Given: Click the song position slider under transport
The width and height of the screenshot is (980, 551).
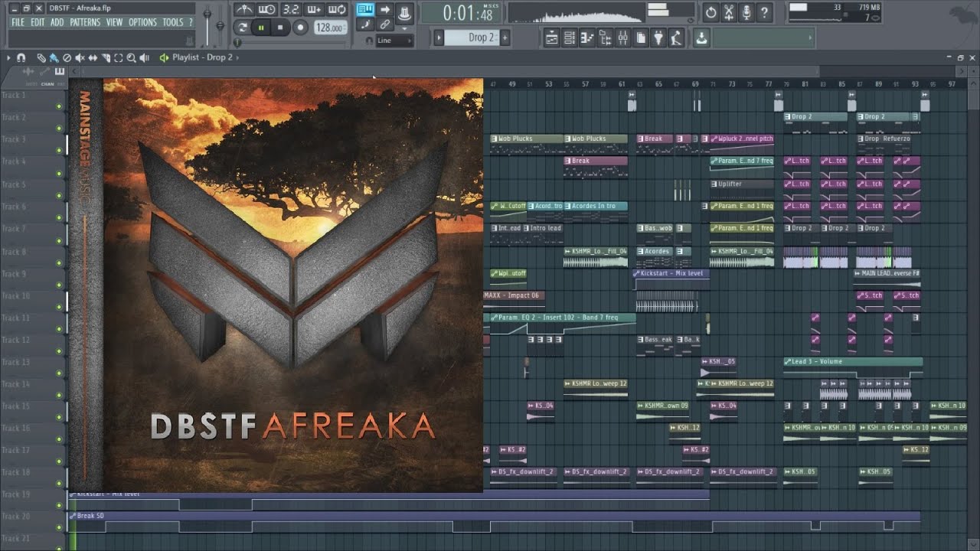Looking at the screenshot, I should tap(291, 43).
